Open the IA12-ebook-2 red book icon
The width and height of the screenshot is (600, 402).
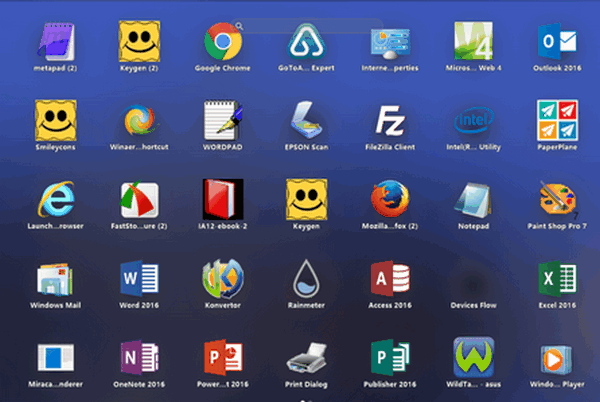tap(223, 199)
